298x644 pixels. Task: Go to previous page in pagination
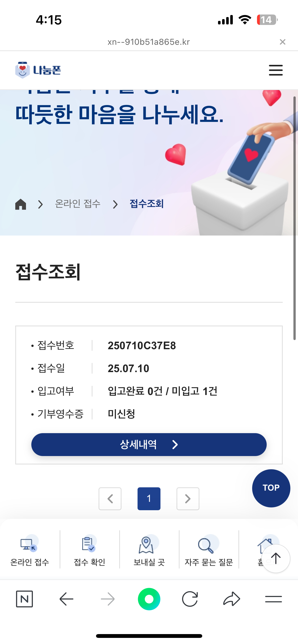point(110,499)
